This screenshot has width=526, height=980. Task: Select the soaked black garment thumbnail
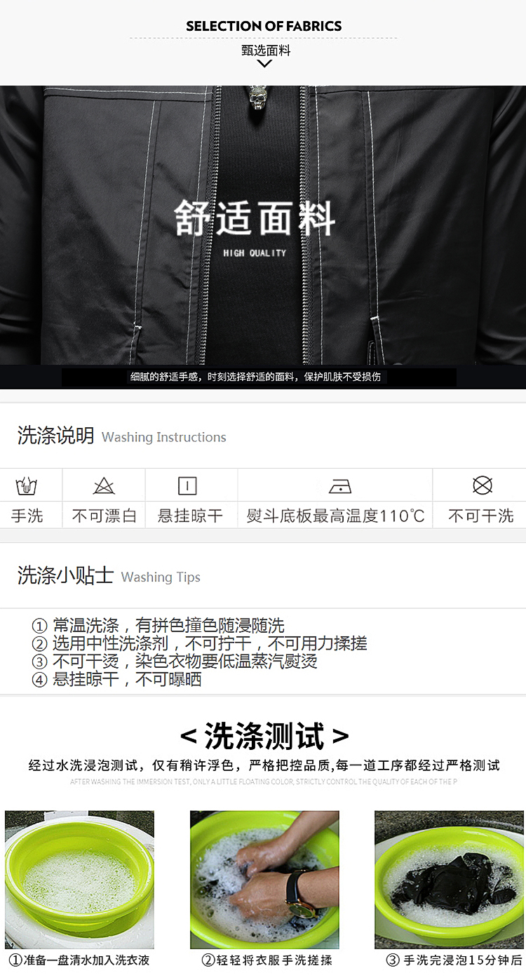[450, 880]
